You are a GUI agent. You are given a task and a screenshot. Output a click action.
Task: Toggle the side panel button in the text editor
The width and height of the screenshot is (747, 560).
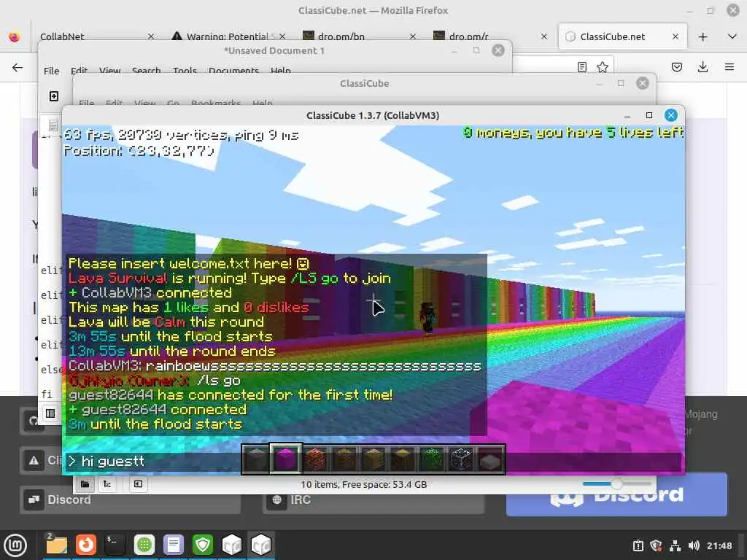50,413
